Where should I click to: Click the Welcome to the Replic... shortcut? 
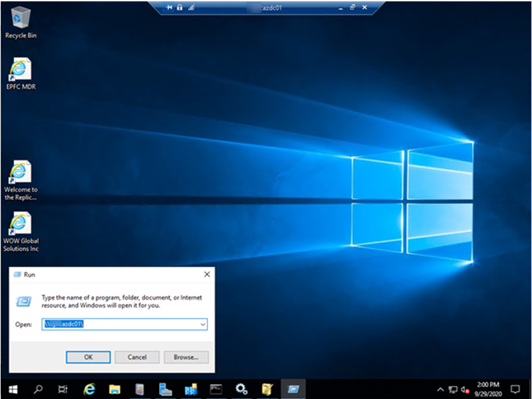pyautogui.click(x=20, y=173)
